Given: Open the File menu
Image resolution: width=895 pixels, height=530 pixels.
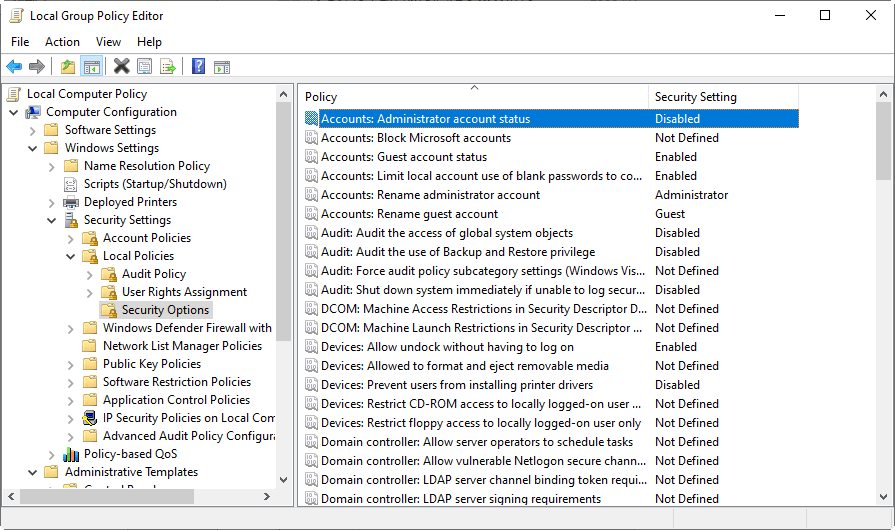Looking at the screenshot, I should pos(20,42).
